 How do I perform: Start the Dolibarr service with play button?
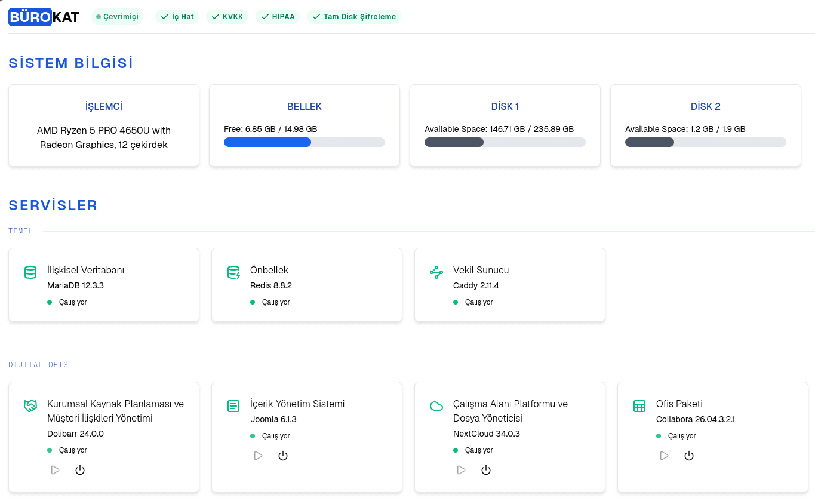coord(55,470)
